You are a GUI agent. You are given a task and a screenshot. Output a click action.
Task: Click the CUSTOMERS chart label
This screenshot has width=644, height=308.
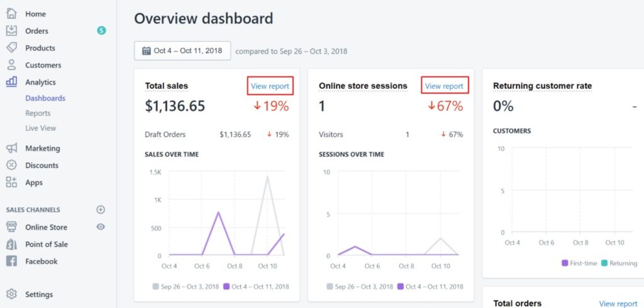pyautogui.click(x=512, y=131)
